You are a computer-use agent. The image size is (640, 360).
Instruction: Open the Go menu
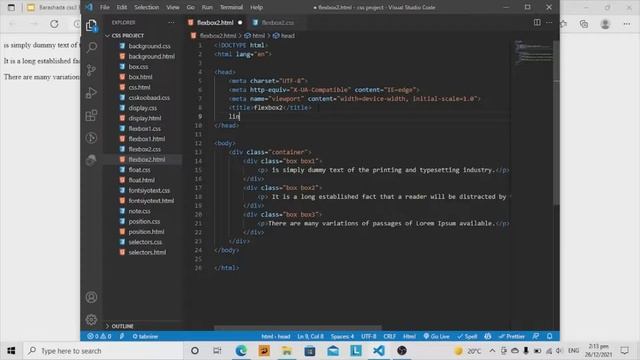pos(191,7)
